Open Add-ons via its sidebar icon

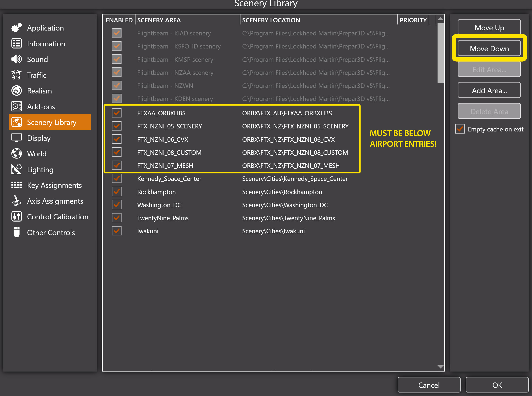point(17,107)
